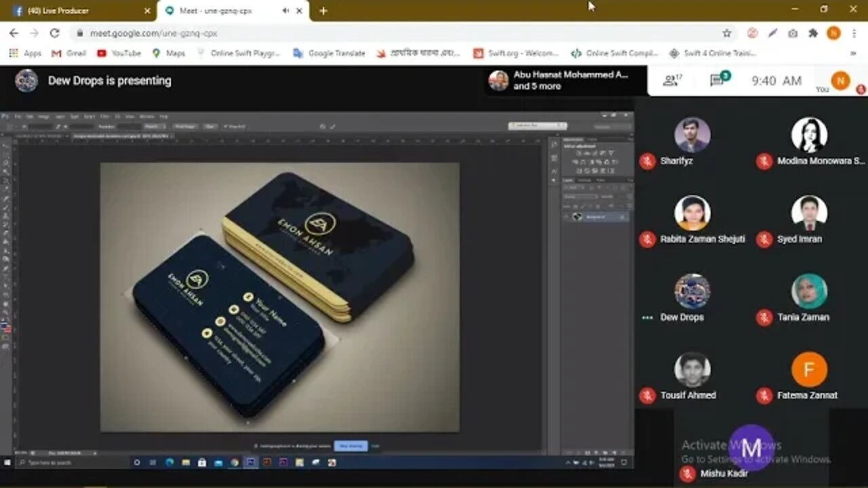Click the Background layer thumbnail

pos(578,217)
